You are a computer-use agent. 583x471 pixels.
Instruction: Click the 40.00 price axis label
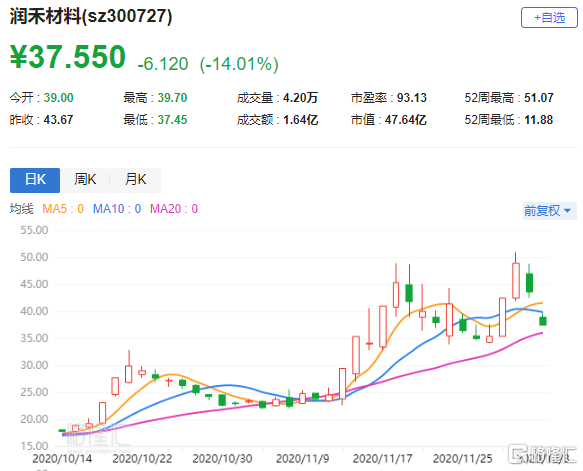(34, 311)
